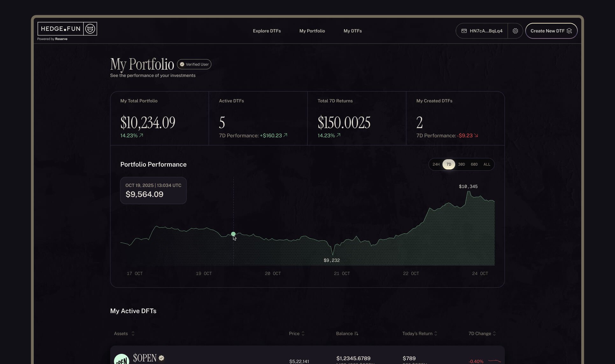Click the verified check next to $OPEN
Viewport: 615px width, 364px height.
(161, 358)
